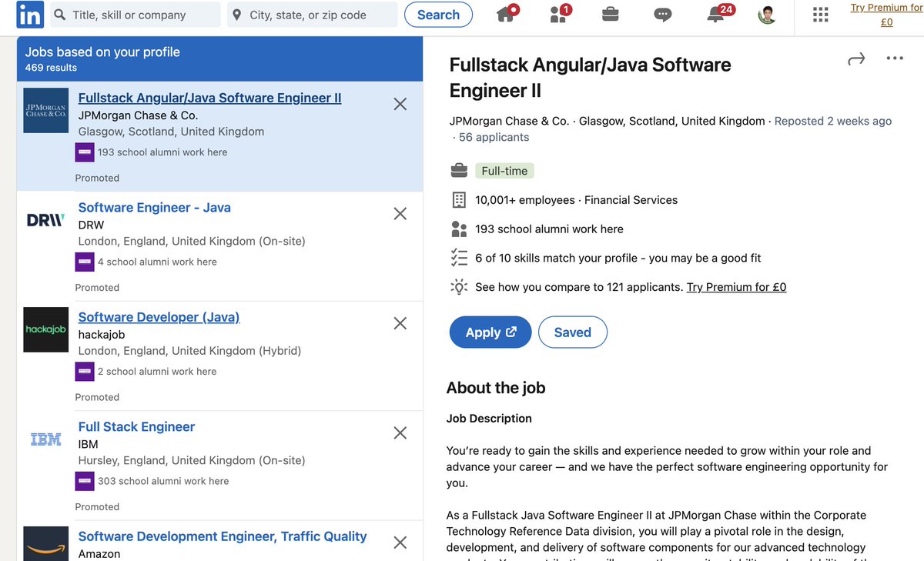
Task: Click the Full-time job type badge
Action: (x=504, y=171)
